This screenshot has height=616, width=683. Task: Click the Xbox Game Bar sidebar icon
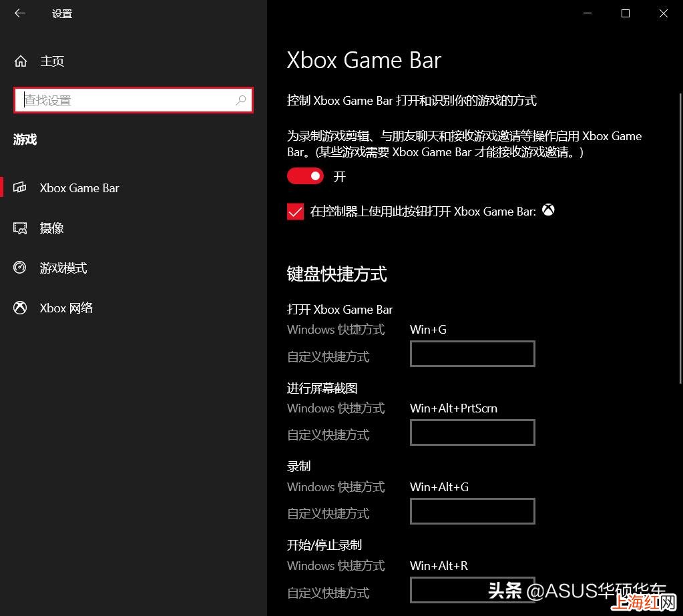point(20,188)
